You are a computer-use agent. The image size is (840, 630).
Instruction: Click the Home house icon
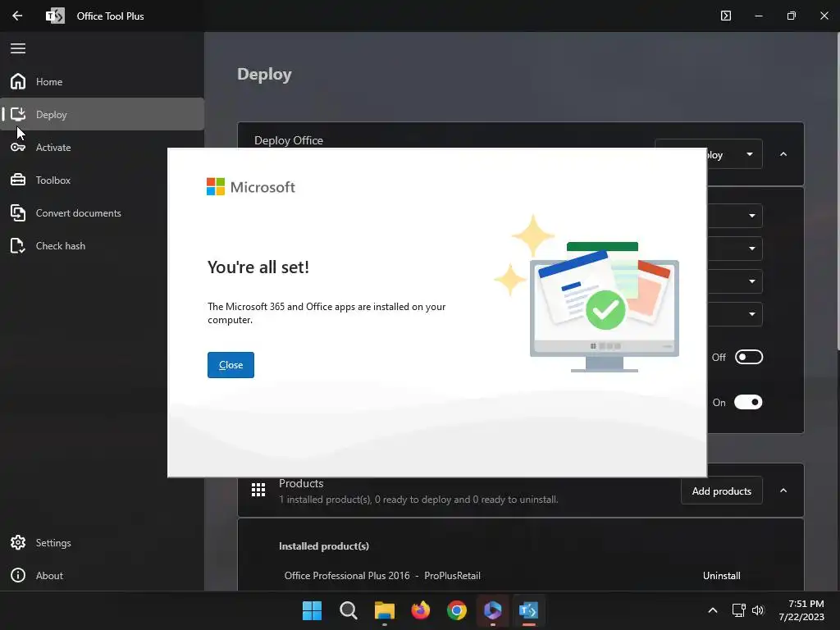18,81
